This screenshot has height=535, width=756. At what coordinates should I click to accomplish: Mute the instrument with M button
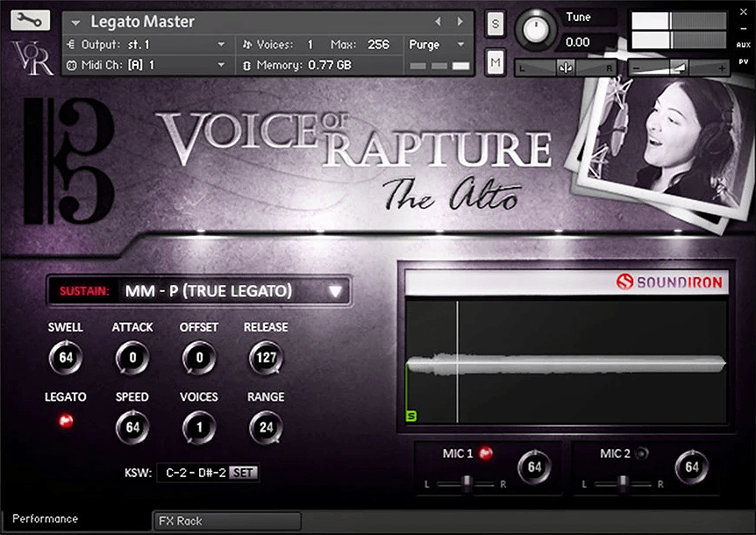point(496,62)
